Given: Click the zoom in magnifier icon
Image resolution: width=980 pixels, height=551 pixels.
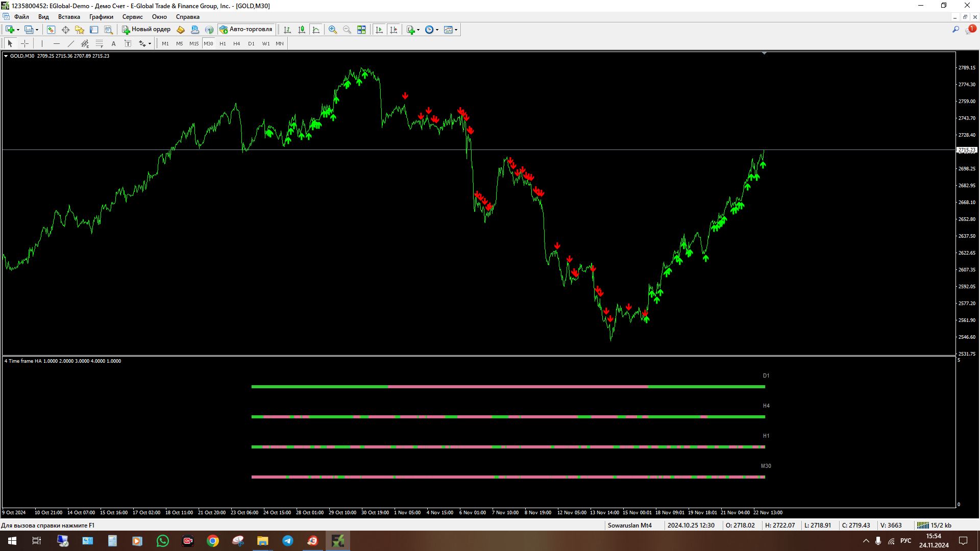Looking at the screenshot, I should coord(333,30).
